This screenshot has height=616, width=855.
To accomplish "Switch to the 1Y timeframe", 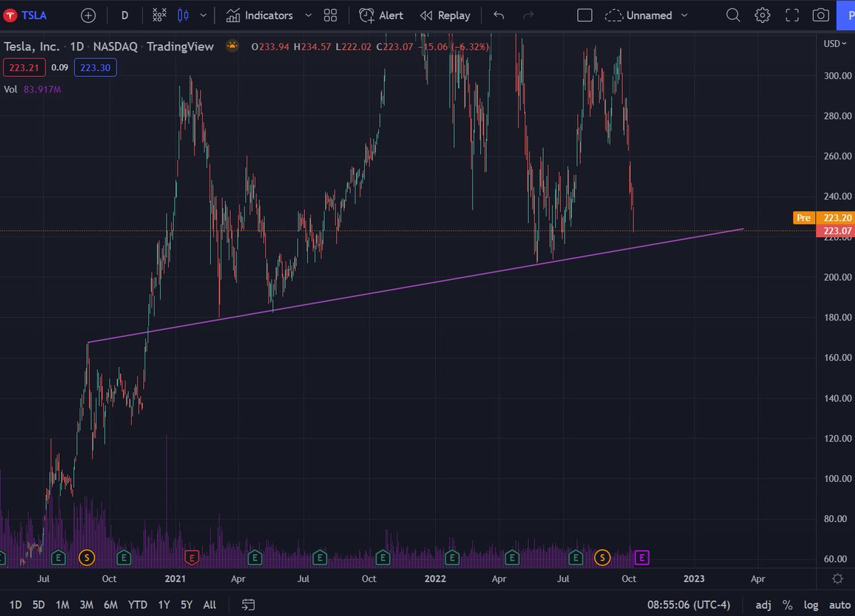I will [x=162, y=605].
